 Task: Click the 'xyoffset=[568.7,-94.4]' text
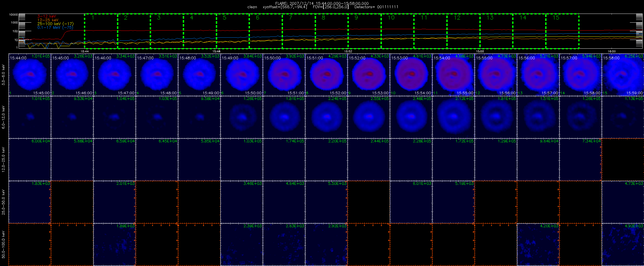(285, 7)
